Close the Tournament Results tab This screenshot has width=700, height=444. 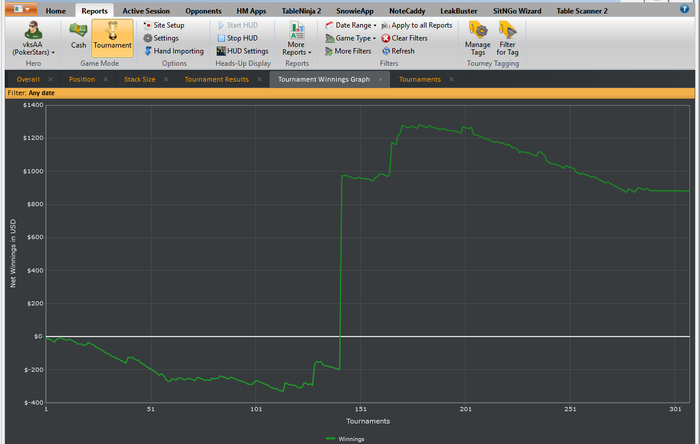[259, 79]
